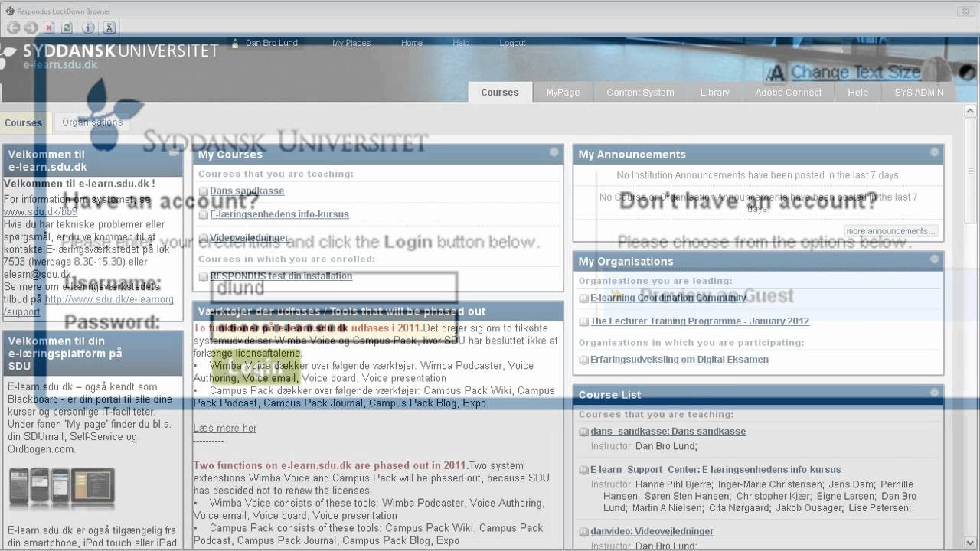980x551 pixels.
Task: Select the main Courses tab
Action: point(500,92)
